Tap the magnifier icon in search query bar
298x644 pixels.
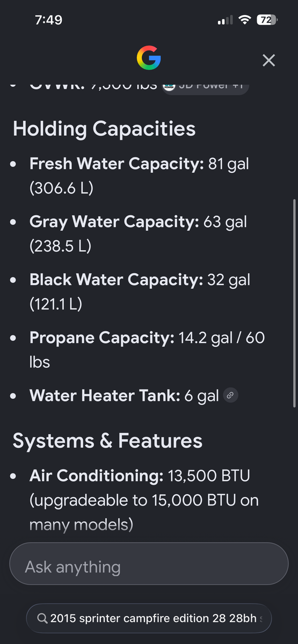click(42, 618)
